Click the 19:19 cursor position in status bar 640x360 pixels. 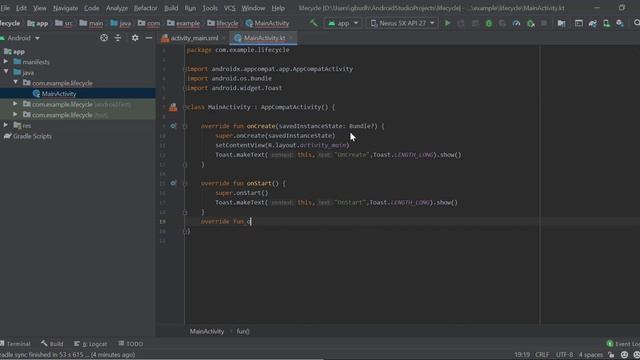pyautogui.click(x=522, y=355)
